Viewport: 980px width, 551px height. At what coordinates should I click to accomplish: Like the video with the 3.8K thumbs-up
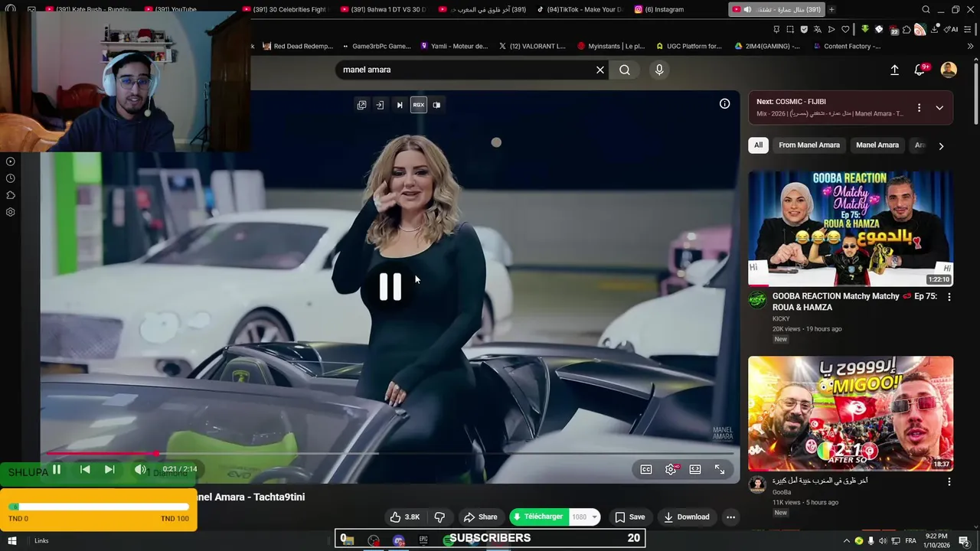coord(404,517)
